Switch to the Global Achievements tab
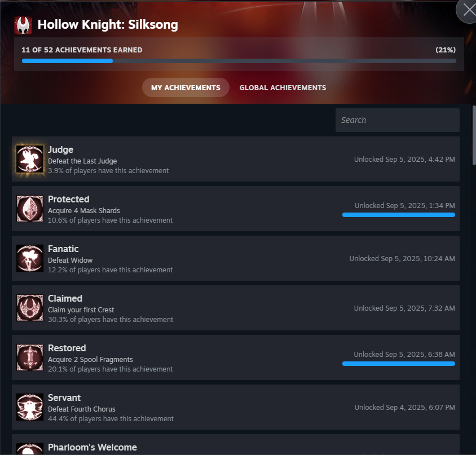The image size is (476, 455). pyautogui.click(x=283, y=88)
